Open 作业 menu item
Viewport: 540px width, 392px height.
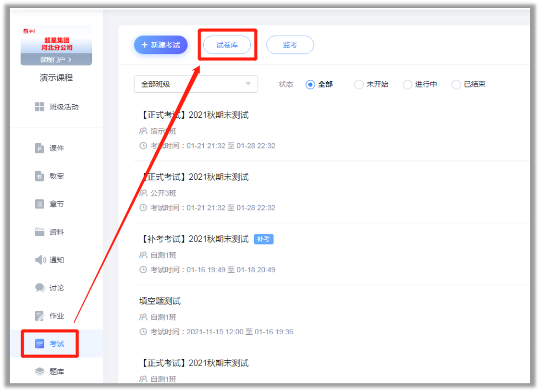coord(50,316)
